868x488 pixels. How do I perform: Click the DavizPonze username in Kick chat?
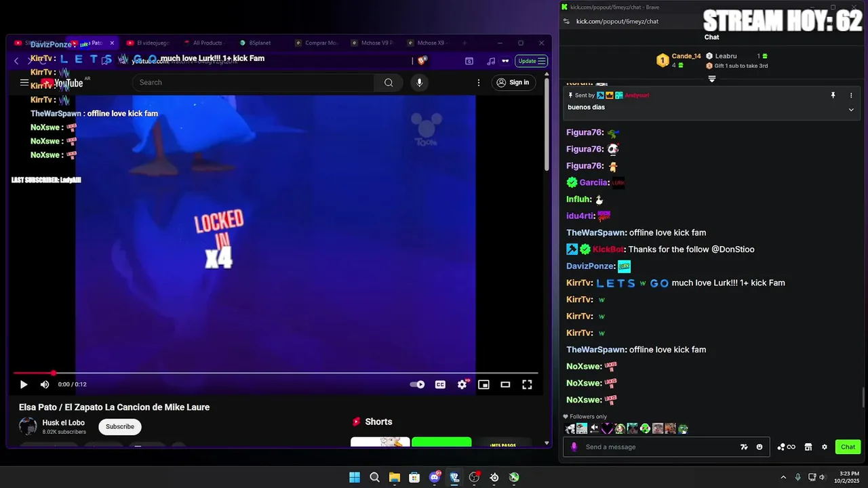(x=591, y=266)
